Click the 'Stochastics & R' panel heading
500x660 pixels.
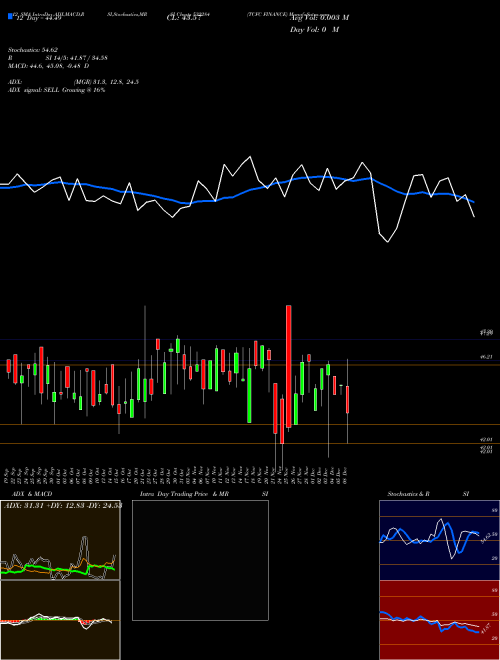click(409, 494)
